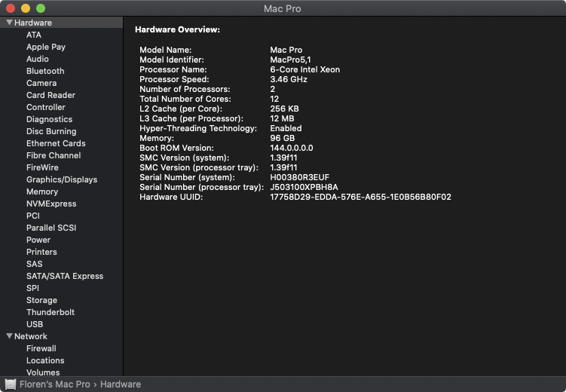Select ATA in the sidebar
Viewport: 566px width, 392px height.
[x=34, y=35]
